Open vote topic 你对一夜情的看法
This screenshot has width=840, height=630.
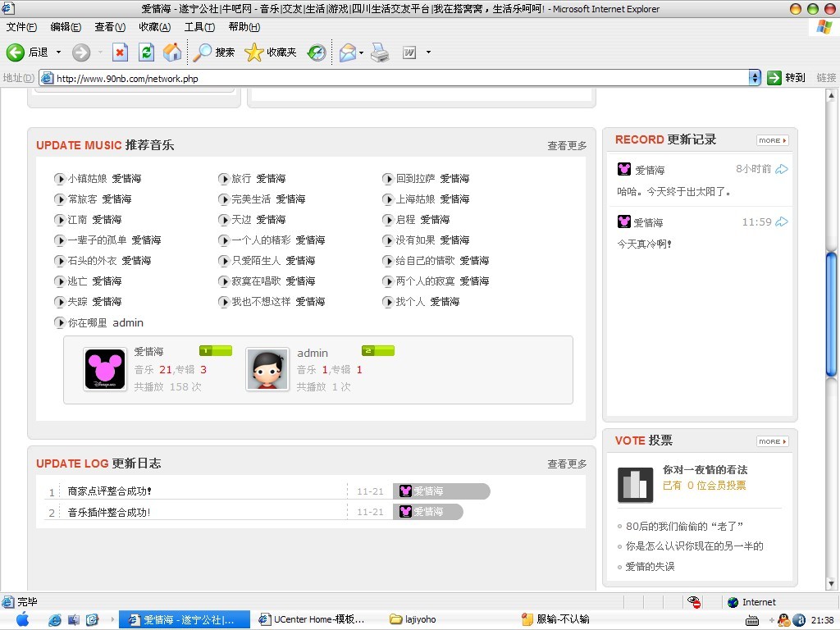coord(705,470)
